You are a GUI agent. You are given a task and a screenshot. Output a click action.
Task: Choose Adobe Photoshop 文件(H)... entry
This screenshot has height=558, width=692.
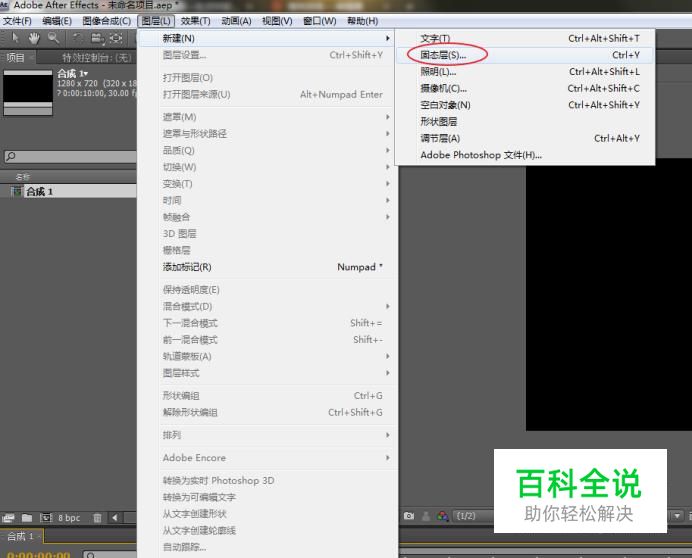[x=525, y=155]
